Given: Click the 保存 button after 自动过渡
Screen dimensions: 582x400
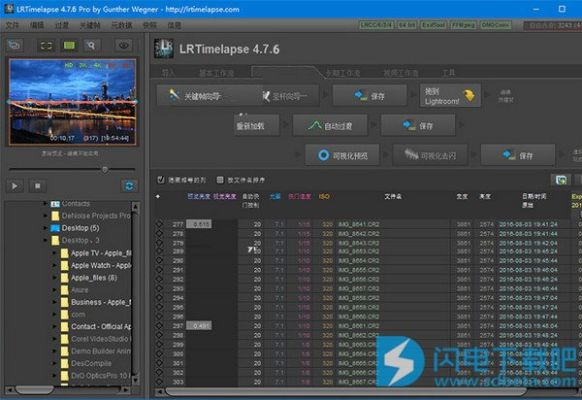Looking at the screenshot, I should point(418,126).
